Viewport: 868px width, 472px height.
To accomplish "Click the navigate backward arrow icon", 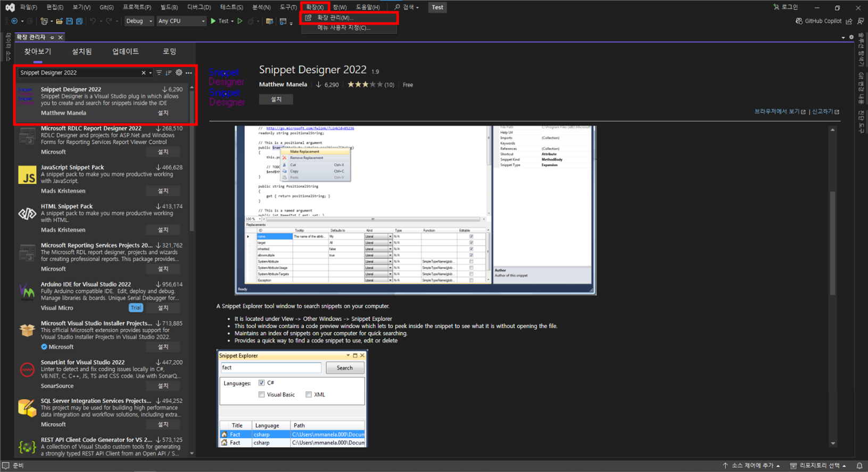I will tap(14, 21).
